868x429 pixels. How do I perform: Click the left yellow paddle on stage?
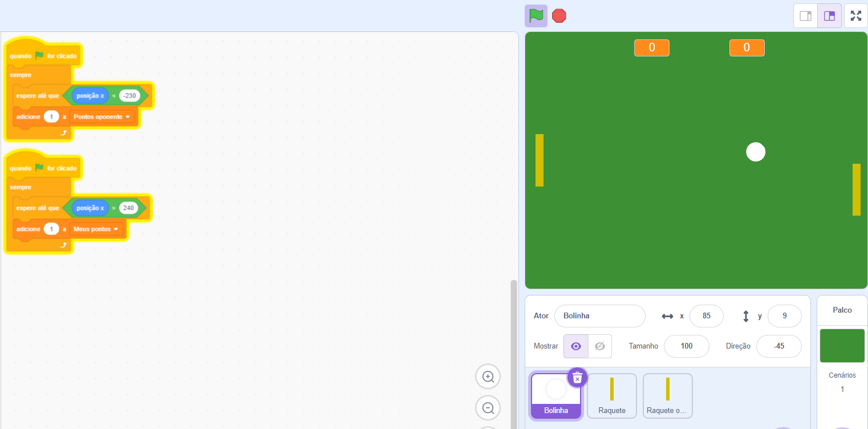coord(540,160)
